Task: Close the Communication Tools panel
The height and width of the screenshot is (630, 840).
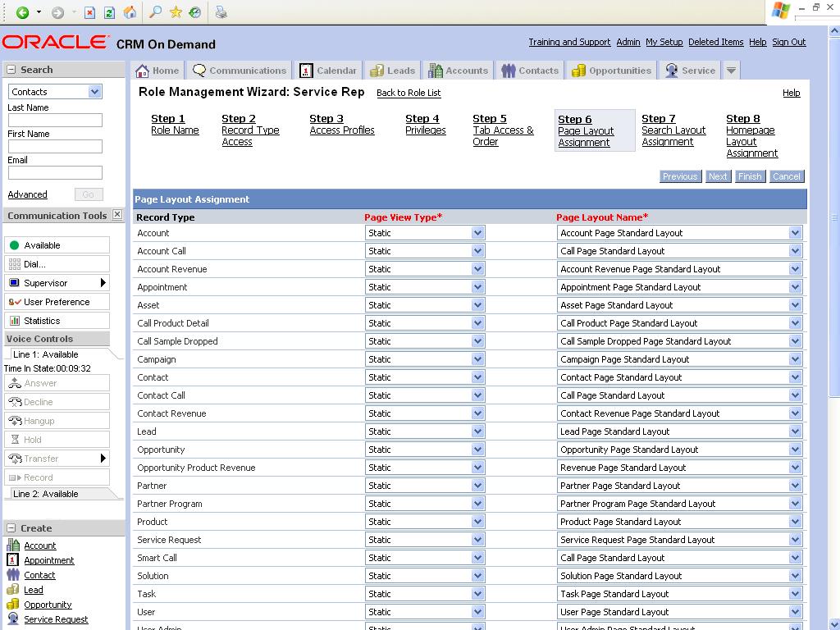Action: [117, 215]
